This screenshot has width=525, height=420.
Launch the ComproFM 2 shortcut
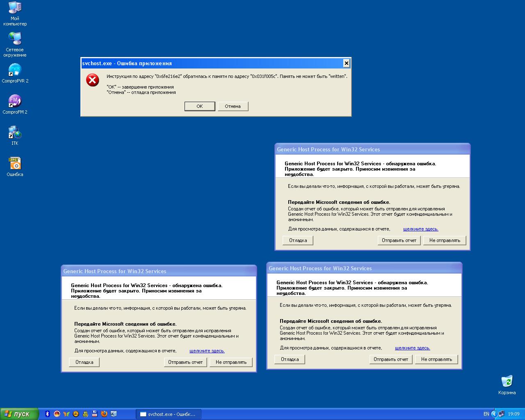click(15, 102)
